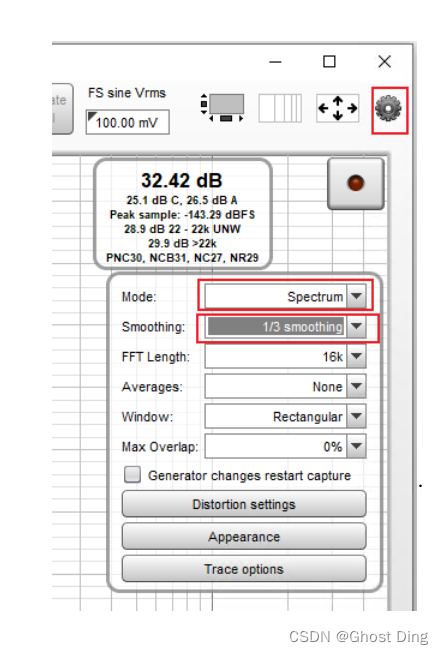Screen dimensions: 443x655
Task: Maximize the window
Action: click(x=329, y=61)
